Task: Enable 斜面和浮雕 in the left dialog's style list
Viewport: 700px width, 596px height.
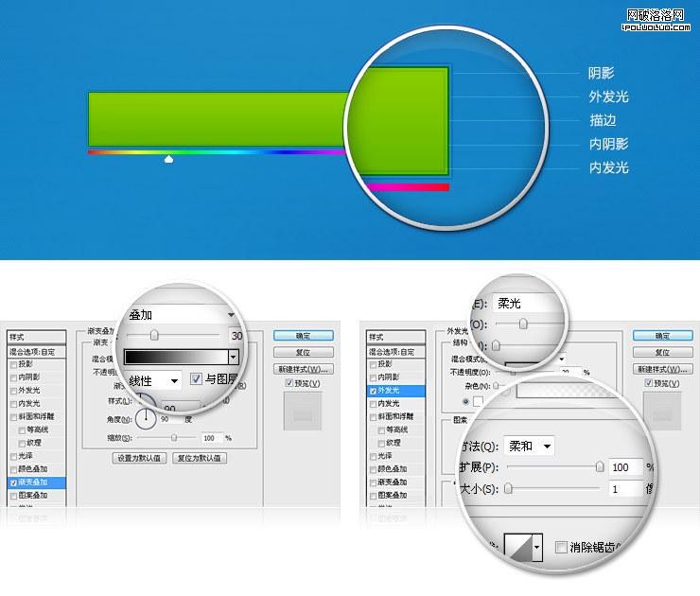Action: point(13,417)
